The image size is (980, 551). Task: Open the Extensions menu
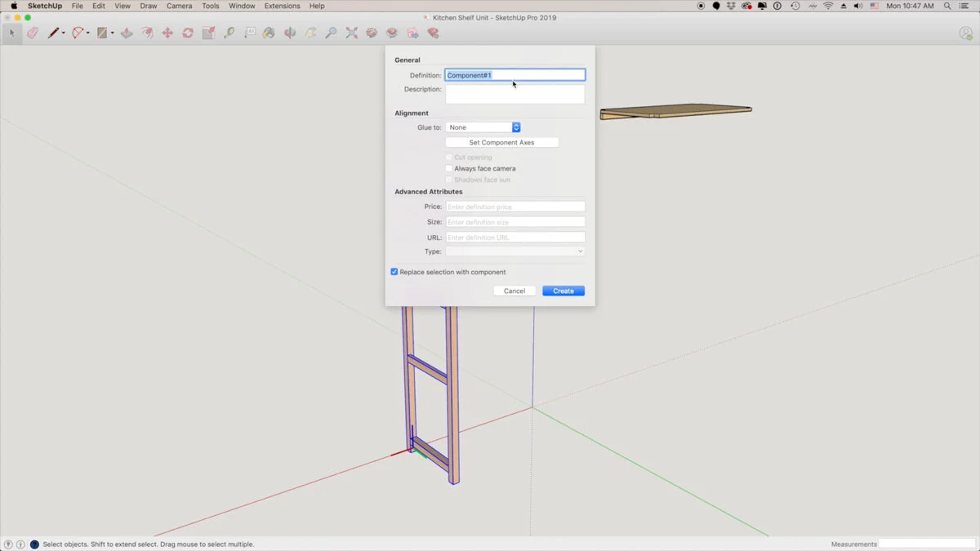(282, 6)
